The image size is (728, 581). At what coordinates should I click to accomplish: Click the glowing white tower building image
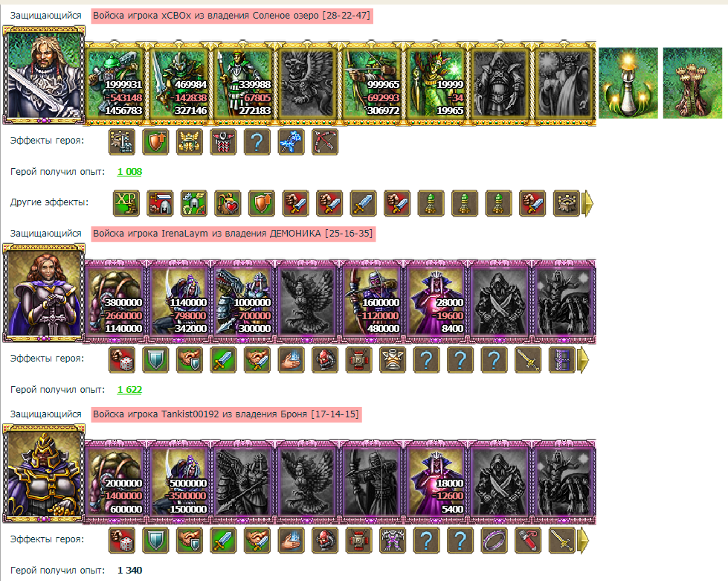[x=628, y=83]
